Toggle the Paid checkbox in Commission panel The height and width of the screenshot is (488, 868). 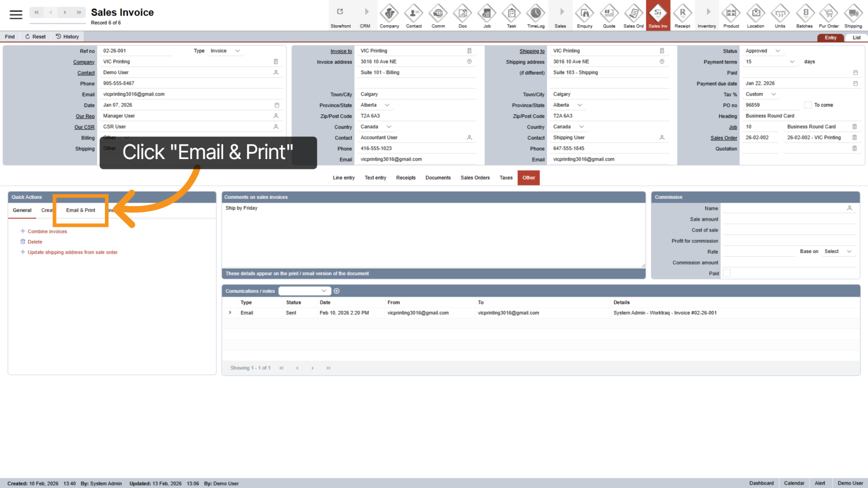pos(726,273)
